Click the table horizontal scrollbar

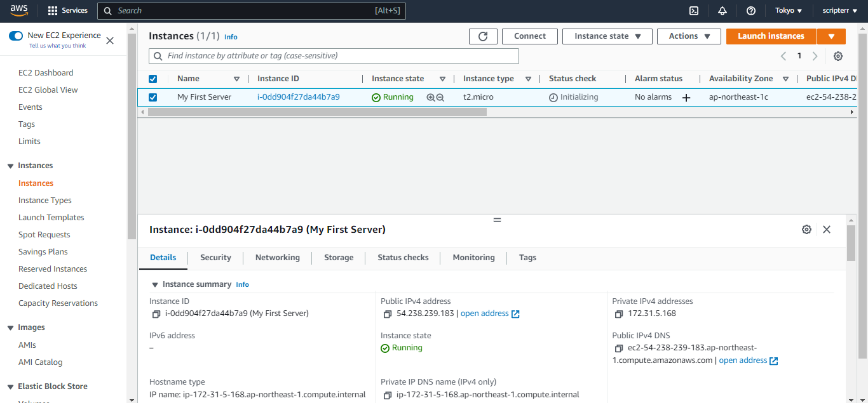click(x=317, y=112)
